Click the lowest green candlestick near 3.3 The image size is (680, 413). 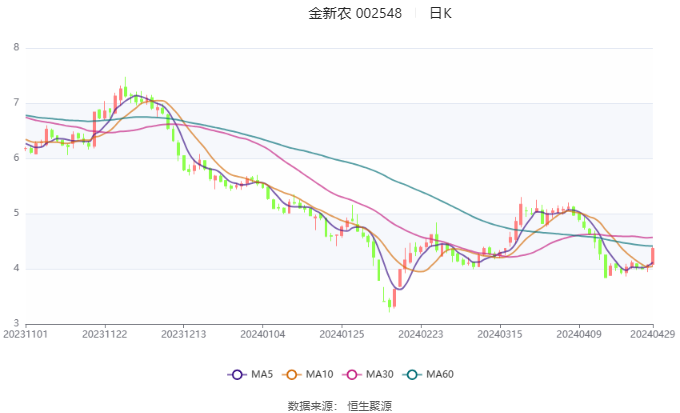click(x=389, y=303)
